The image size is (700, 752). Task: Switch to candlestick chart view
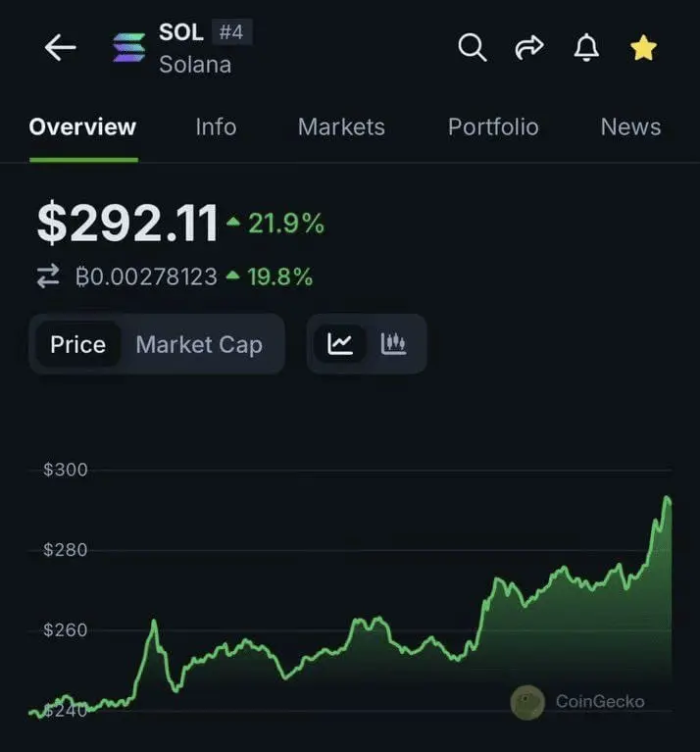[x=394, y=344]
